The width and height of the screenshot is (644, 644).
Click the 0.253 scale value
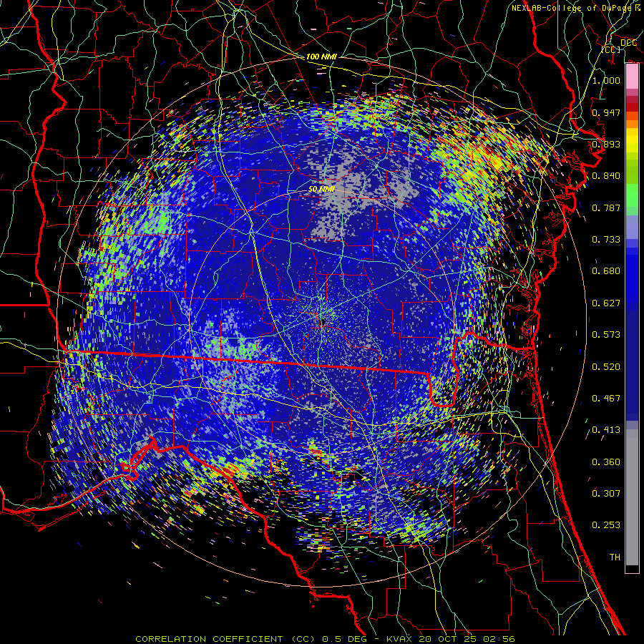tap(606, 525)
